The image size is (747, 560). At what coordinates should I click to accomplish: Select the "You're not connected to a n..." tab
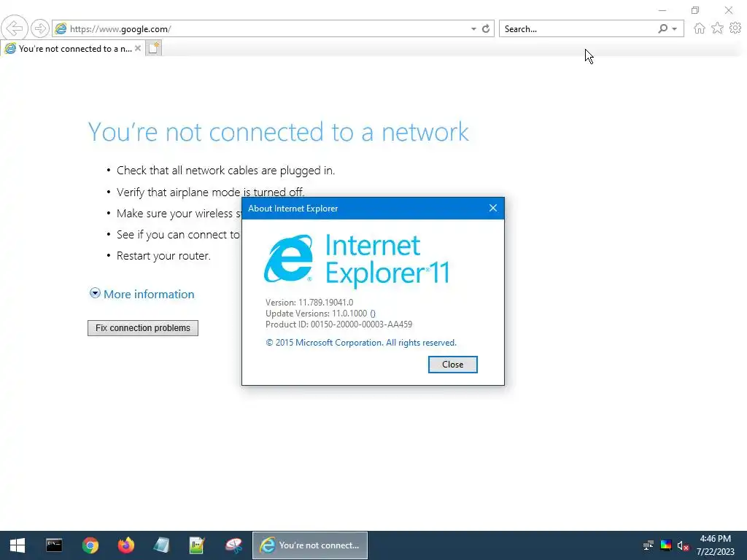(71, 49)
